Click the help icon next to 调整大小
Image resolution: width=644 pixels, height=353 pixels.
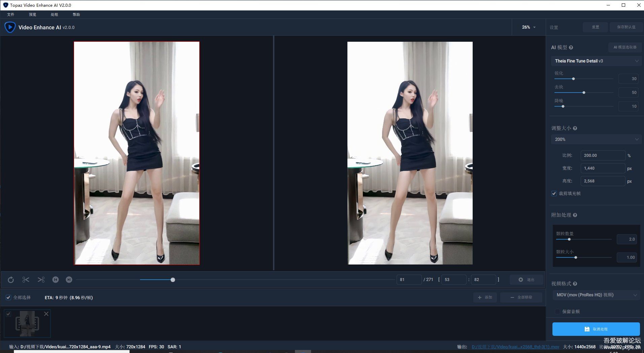pos(575,128)
